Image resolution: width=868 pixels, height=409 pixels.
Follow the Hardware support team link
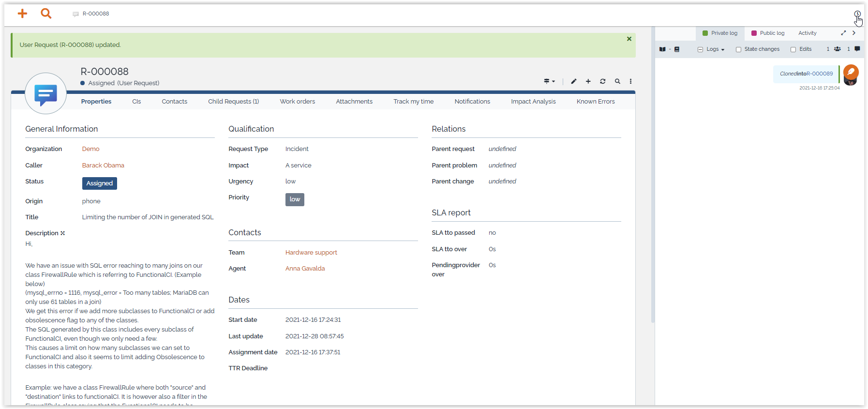[x=311, y=253]
